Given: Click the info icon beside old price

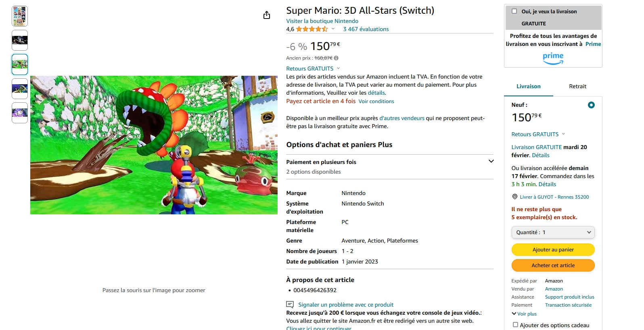Looking at the screenshot, I should click(x=336, y=58).
